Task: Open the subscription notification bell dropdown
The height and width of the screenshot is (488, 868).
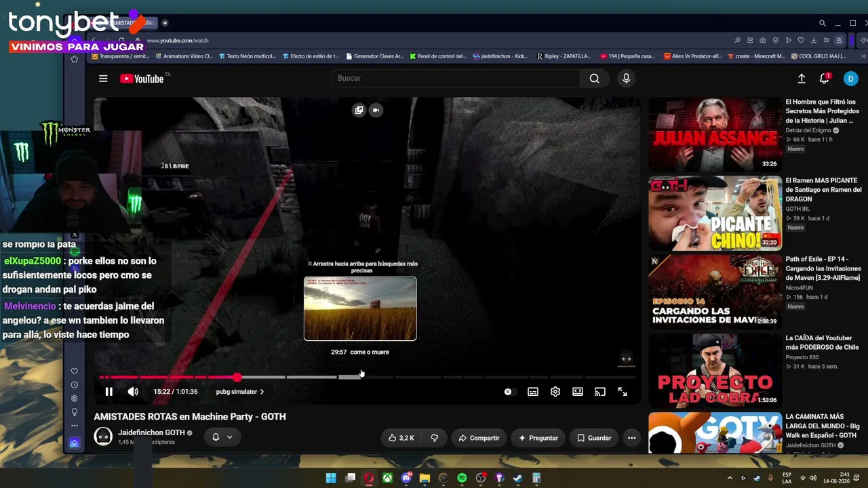Action: pyautogui.click(x=222, y=437)
